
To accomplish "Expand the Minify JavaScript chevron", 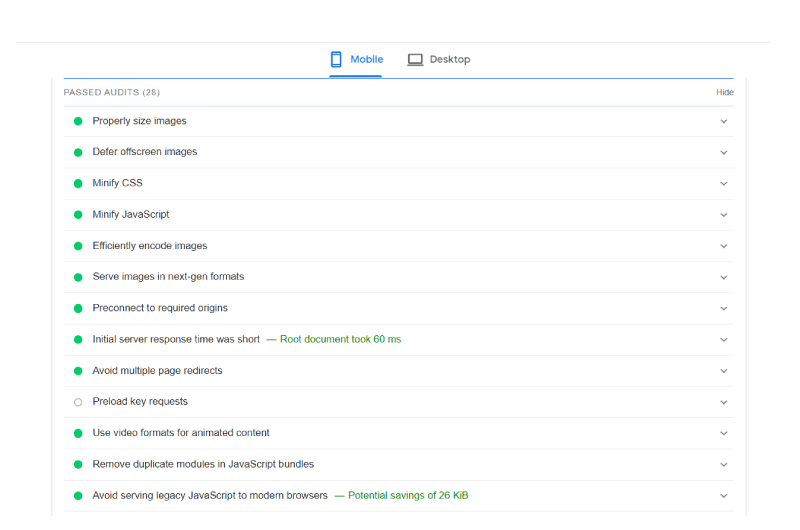I will point(723,215).
